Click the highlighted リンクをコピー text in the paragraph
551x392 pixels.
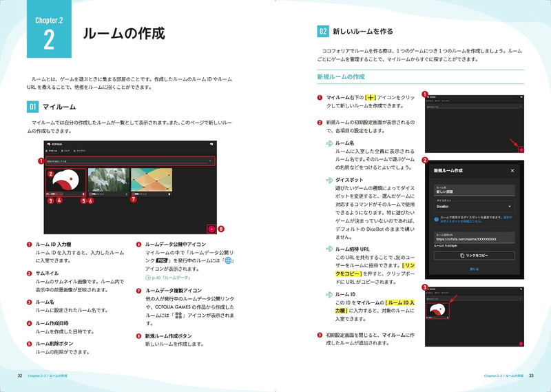click(x=374, y=269)
